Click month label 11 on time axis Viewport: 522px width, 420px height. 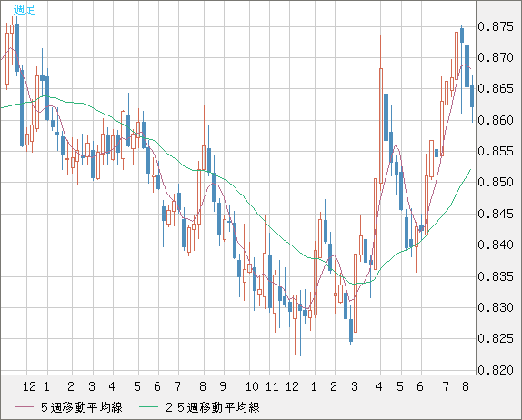coord(272,386)
